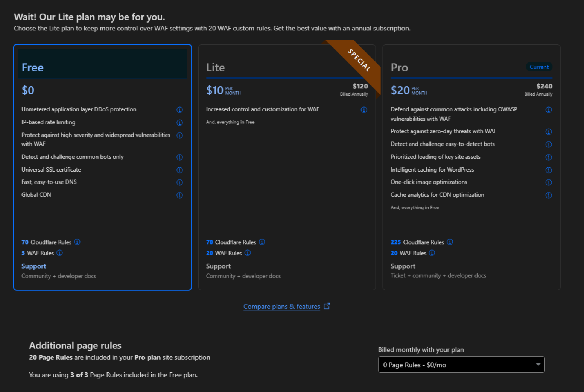Click the Current badge on Pro plan
The image size is (584, 392).
pyautogui.click(x=539, y=67)
